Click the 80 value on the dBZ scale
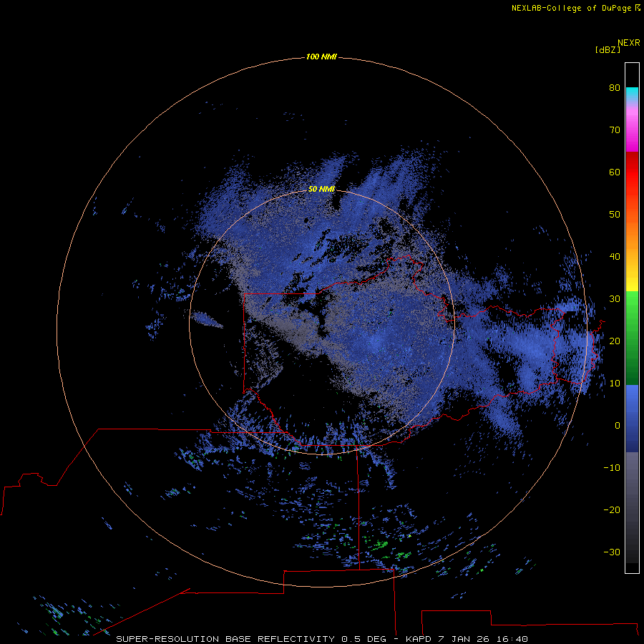Screen dimensions: 644x644 615,87
